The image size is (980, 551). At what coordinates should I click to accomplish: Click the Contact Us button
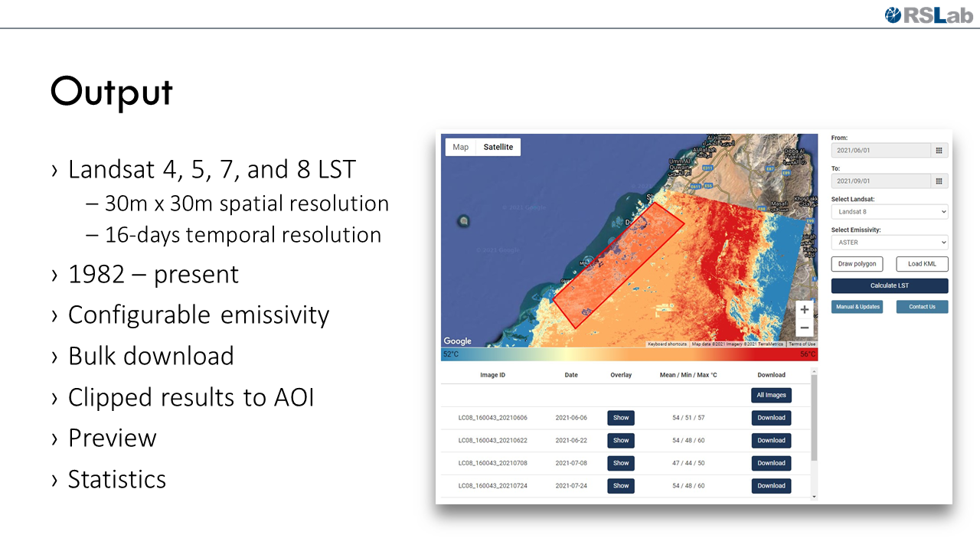click(x=922, y=307)
